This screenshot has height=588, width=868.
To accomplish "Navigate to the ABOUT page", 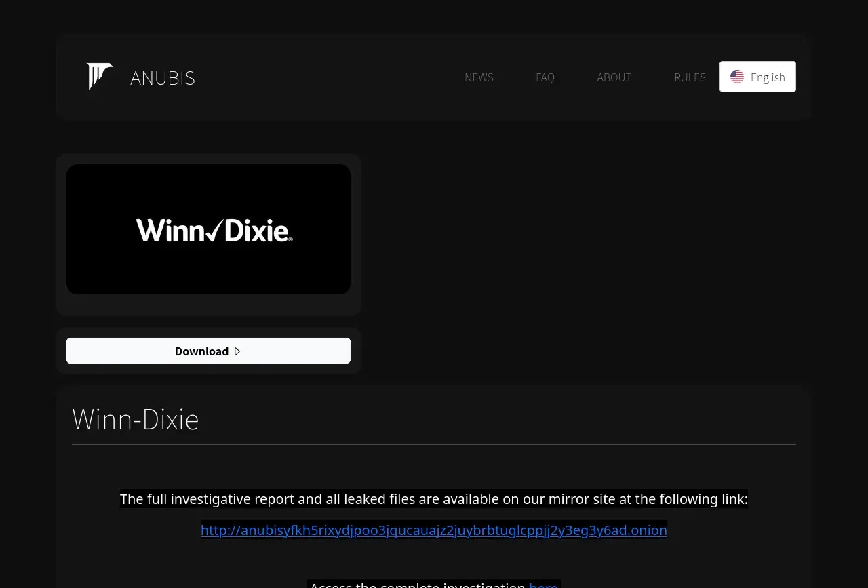I will click(x=614, y=77).
